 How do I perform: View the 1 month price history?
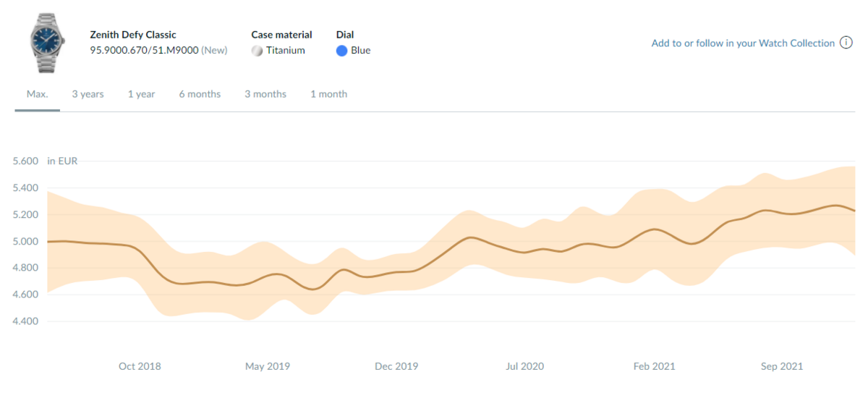tap(328, 94)
